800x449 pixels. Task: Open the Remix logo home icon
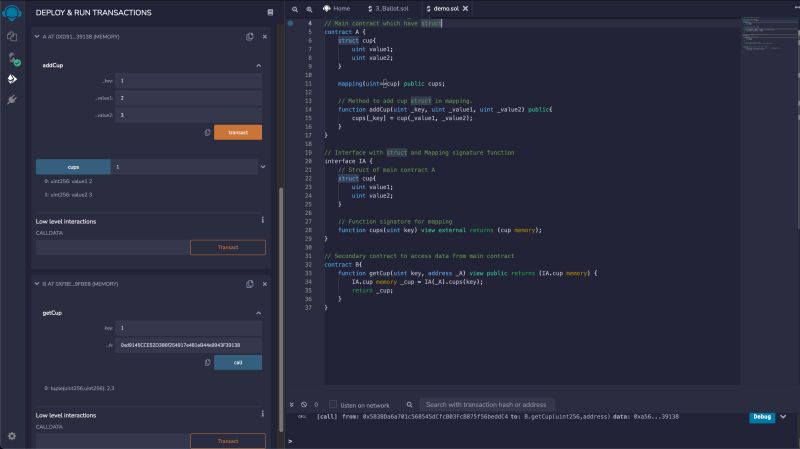coord(12,12)
